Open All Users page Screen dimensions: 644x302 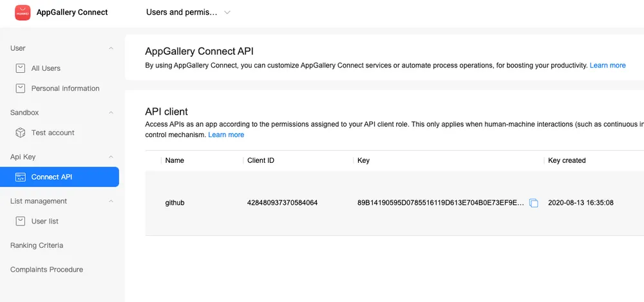tap(46, 68)
